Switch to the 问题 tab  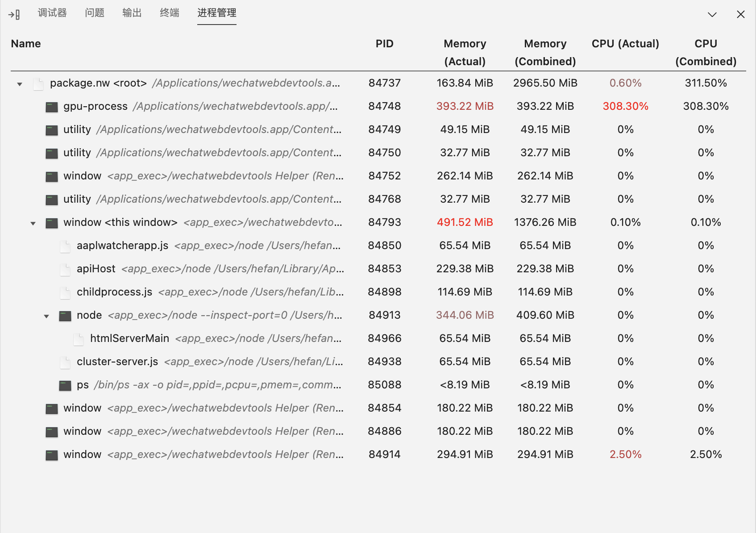[x=95, y=12]
